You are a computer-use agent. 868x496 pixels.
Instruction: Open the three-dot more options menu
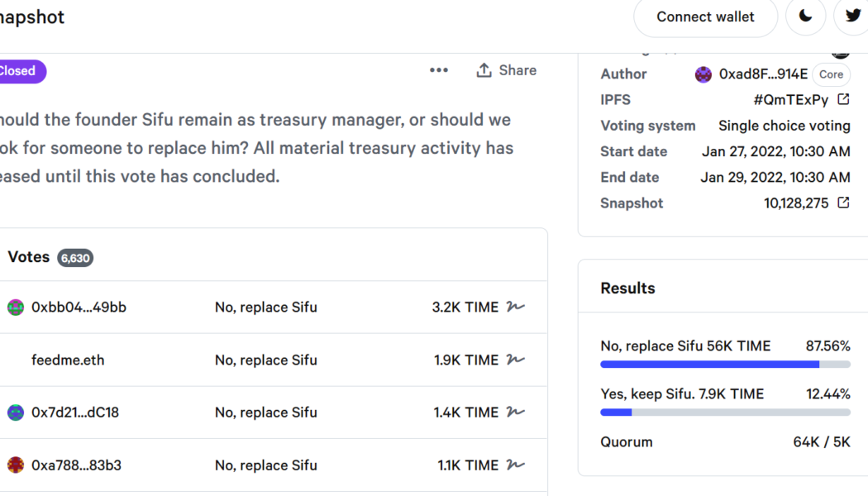click(438, 70)
